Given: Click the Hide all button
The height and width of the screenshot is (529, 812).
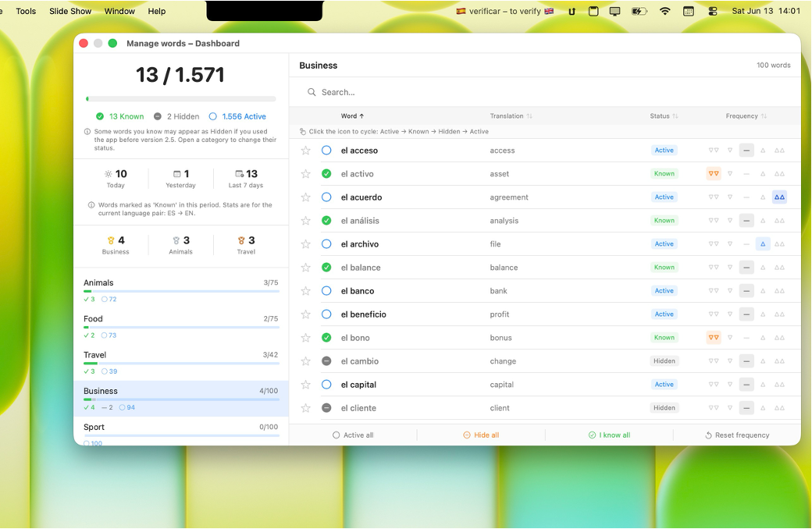Looking at the screenshot, I should tap(481, 435).
